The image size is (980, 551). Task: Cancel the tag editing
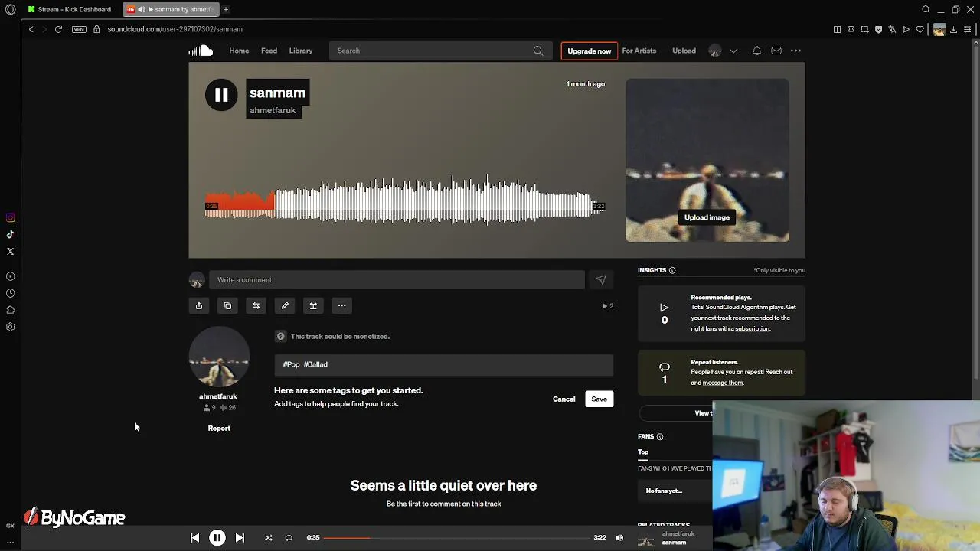[x=564, y=399]
